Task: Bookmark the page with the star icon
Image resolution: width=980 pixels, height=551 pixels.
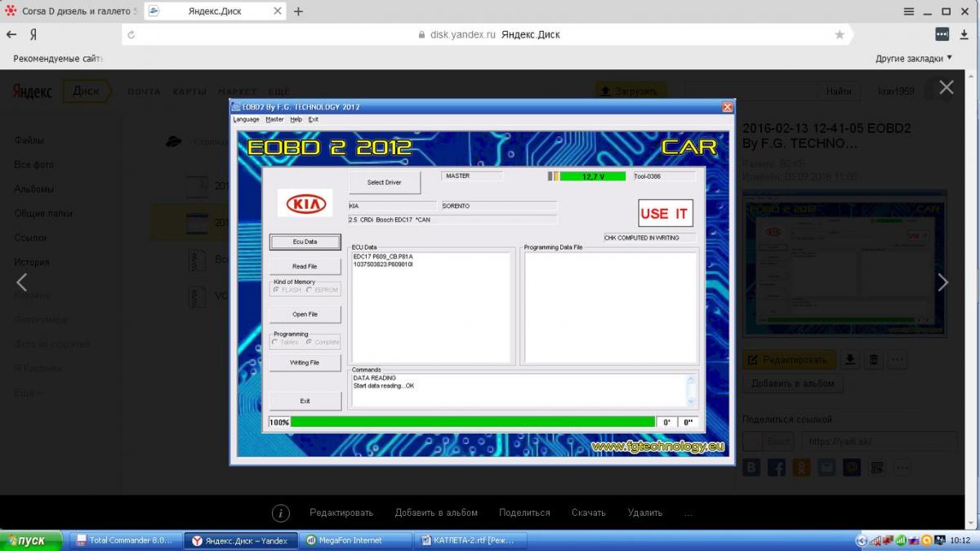Action: [840, 35]
